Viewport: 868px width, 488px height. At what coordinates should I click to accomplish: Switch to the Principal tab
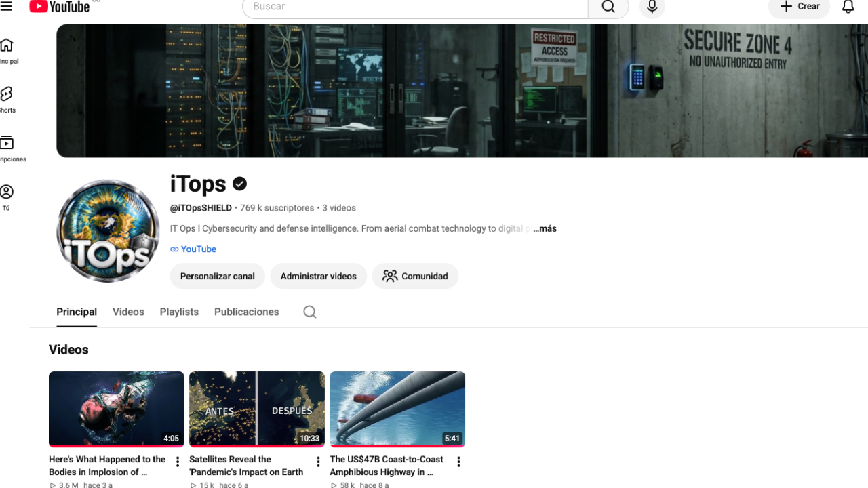[x=77, y=312]
